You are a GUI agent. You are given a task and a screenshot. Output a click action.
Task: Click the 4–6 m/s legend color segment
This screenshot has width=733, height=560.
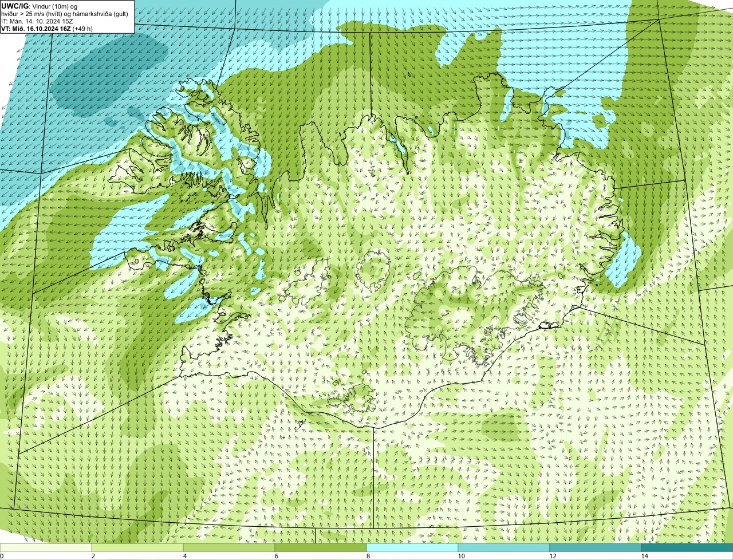(229, 547)
